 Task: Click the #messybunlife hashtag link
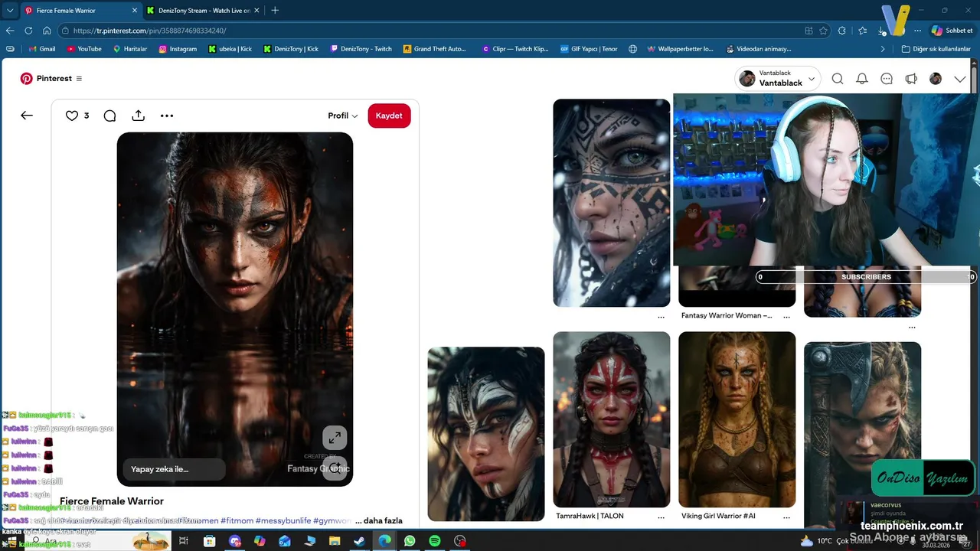point(283,520)
